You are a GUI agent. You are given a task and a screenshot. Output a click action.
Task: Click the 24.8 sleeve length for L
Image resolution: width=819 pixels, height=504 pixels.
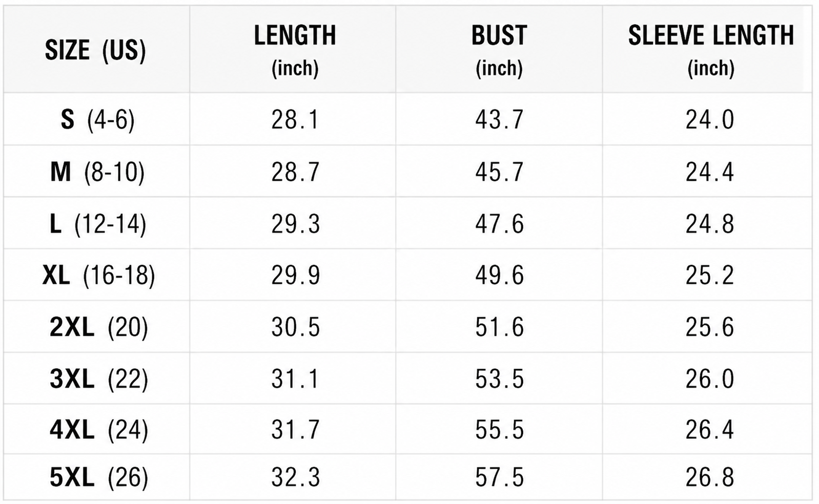pos(710,224)
